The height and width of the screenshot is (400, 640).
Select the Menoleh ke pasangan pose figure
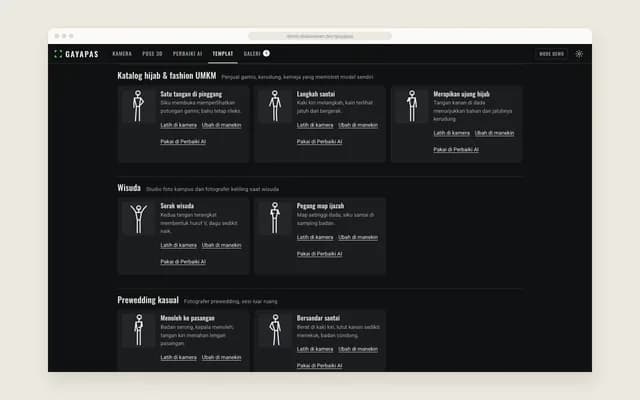tap(138, 330)
